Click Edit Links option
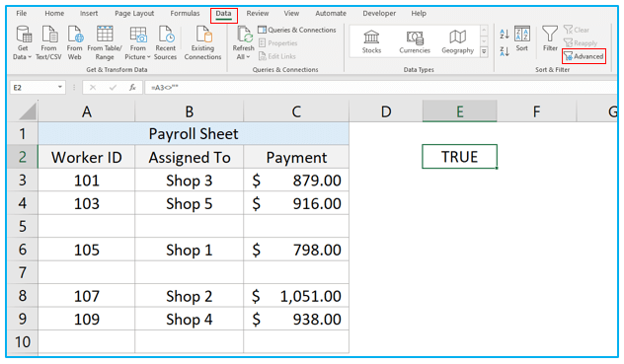 (x=277, y=56)
